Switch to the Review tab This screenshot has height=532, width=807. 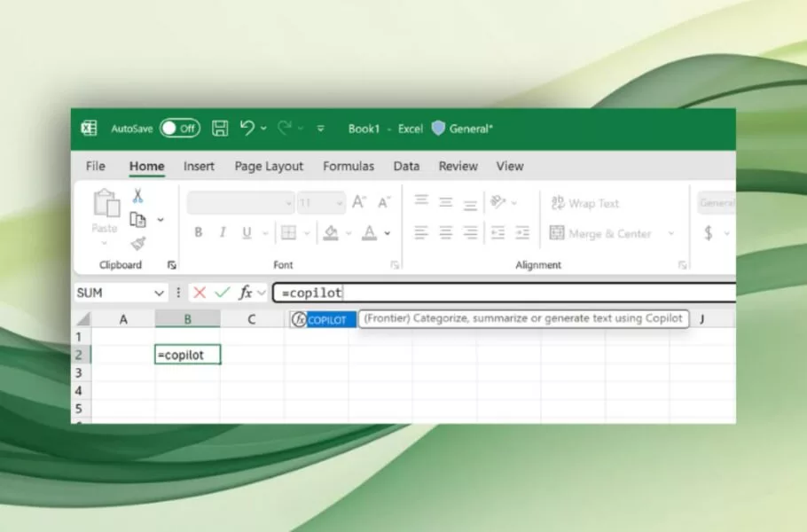tap(458, 166)
